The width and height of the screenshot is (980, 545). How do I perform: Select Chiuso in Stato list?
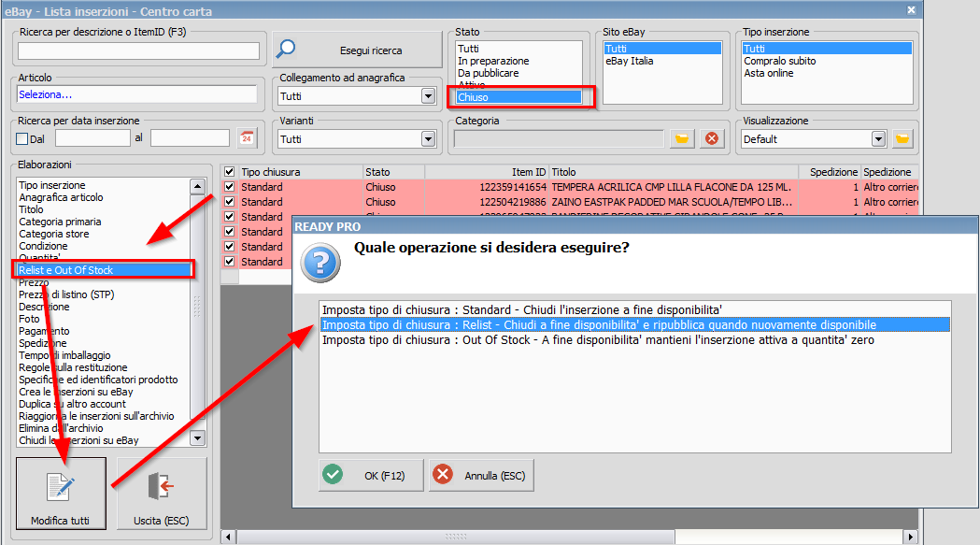tap(518, 97)
